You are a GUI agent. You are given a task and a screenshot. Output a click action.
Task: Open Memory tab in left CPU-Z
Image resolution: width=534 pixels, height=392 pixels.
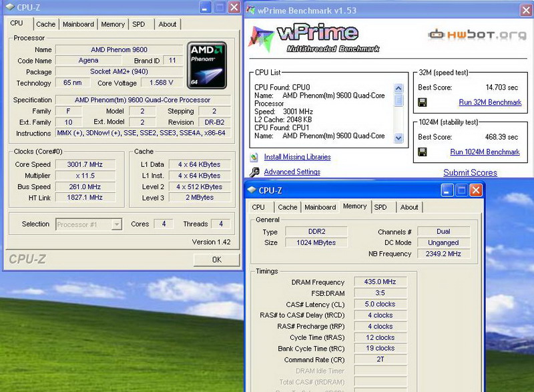click(113, 24)
